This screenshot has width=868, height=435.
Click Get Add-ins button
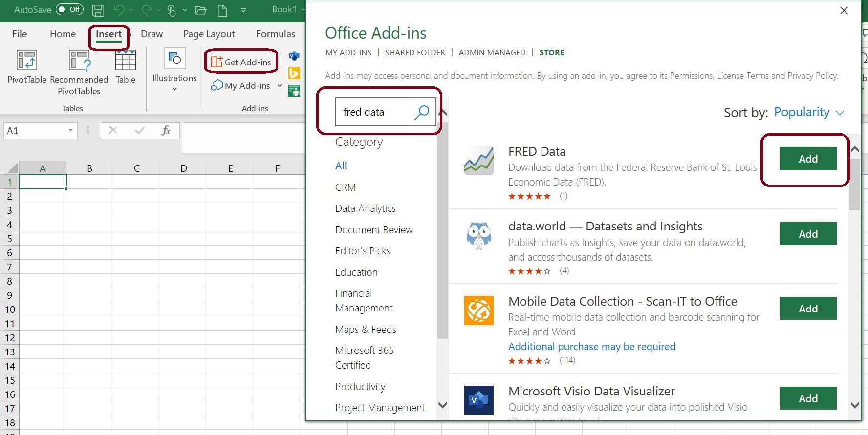241,62
